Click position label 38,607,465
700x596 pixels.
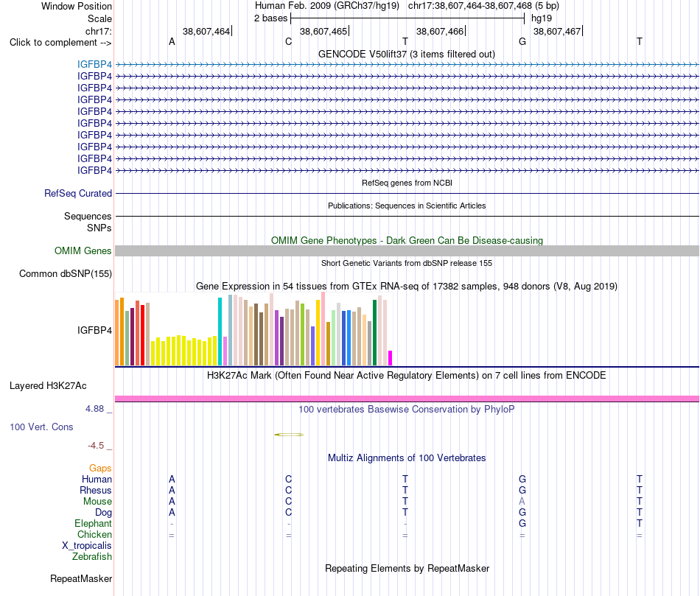coord(323,31)
